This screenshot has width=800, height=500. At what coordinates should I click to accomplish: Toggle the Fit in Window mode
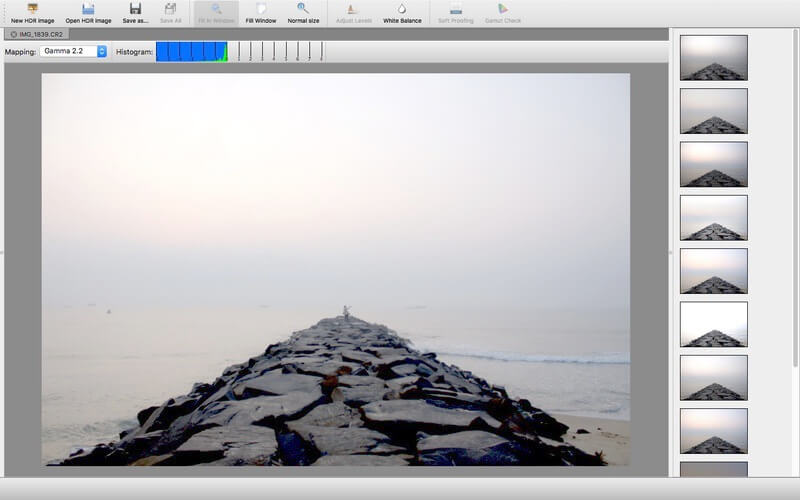click(216, 9)
